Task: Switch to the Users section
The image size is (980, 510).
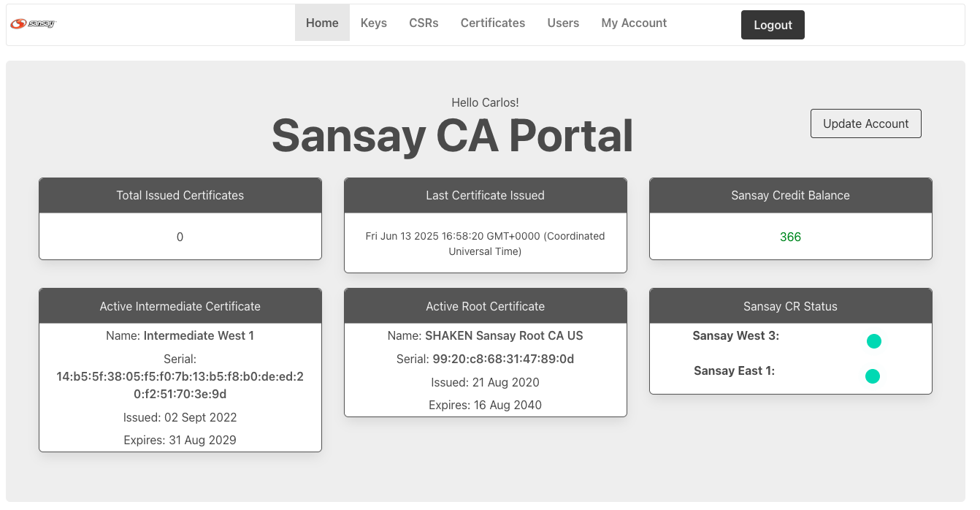Action: tap(563, 23)
